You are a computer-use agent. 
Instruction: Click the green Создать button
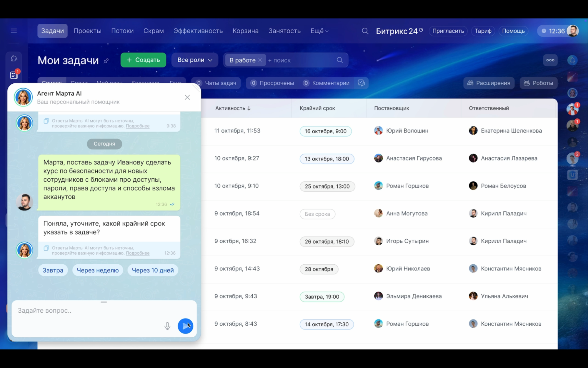click(143, 60)
